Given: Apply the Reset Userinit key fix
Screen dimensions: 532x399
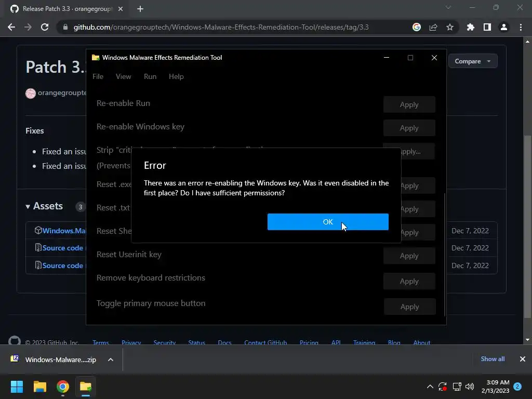Looking at the screenshot, I should (409, 256).
